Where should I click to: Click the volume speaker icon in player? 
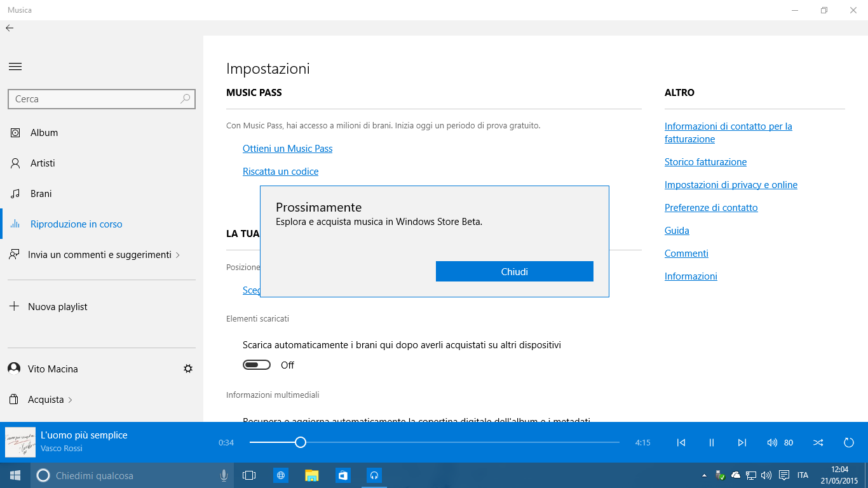[773, 442]
